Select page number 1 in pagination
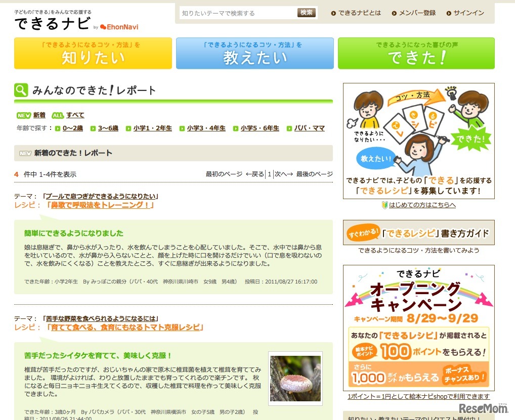The height and width of the screenshot is (420, 515). [269, 174]
